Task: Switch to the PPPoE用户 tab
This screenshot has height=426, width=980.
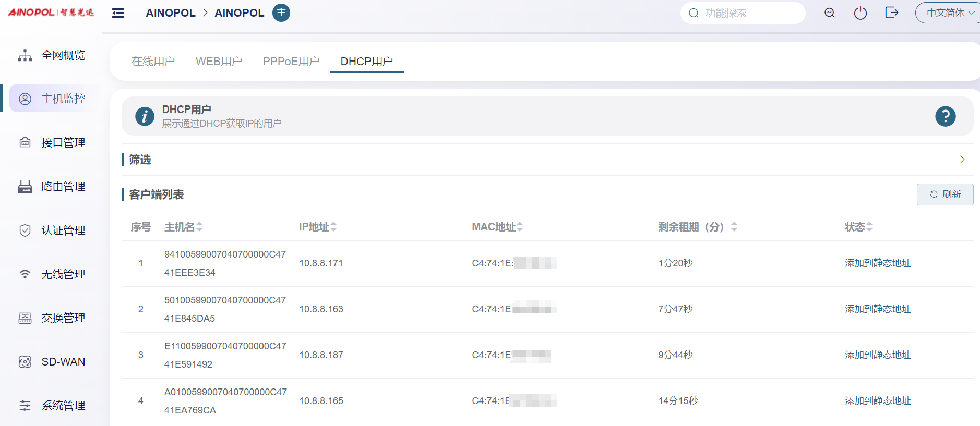Action: (291, 62)
